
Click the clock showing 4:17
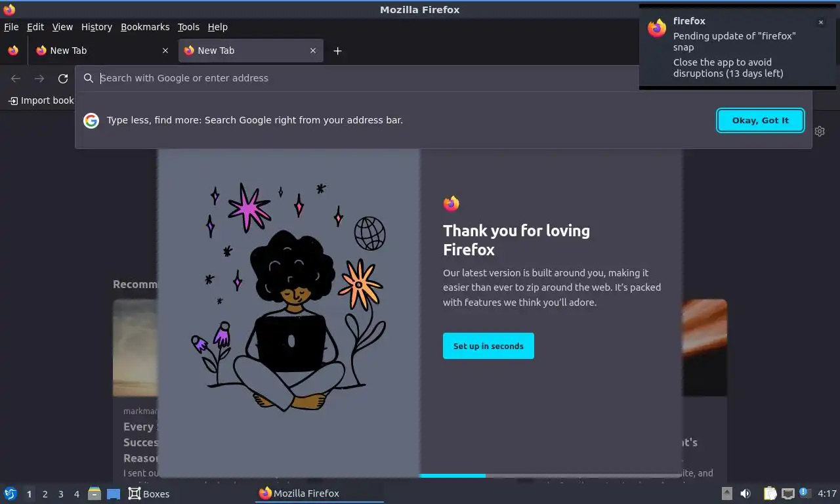point(828,493)
